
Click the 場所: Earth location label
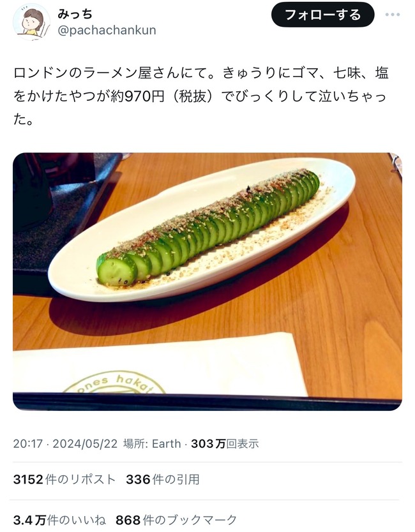tap(152, 444)
